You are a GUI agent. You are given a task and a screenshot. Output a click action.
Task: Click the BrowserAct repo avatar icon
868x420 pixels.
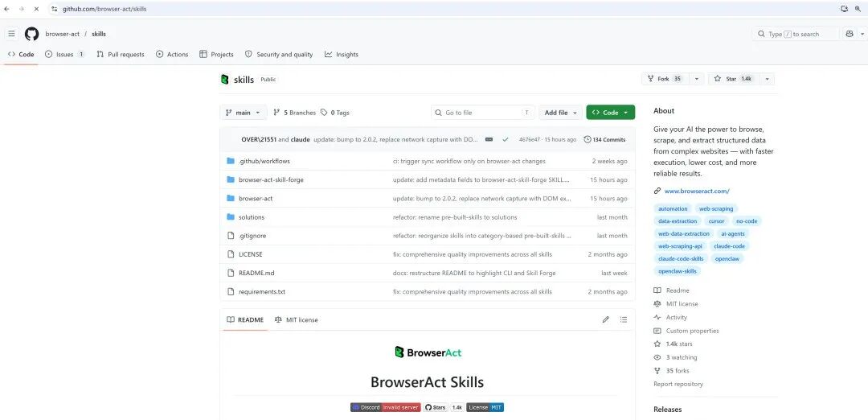pos(225,79)
